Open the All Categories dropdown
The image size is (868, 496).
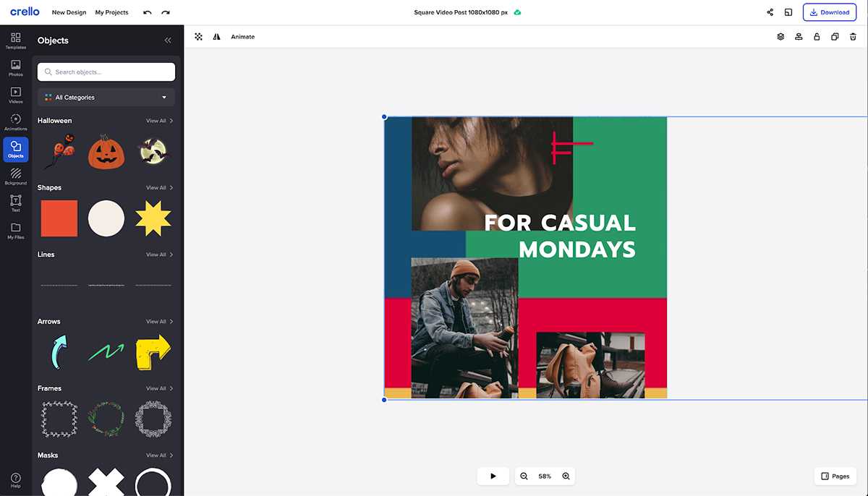[x=106, y=98]
